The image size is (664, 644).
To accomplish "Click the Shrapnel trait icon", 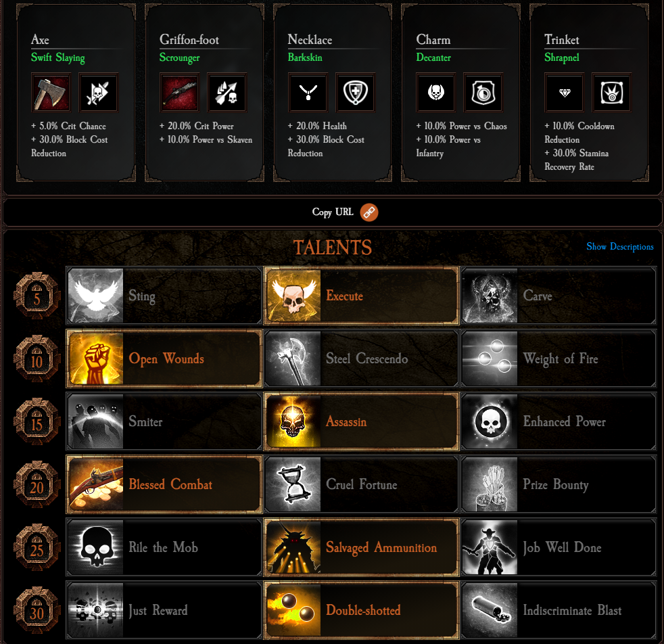I will click(x=611, y=93).
